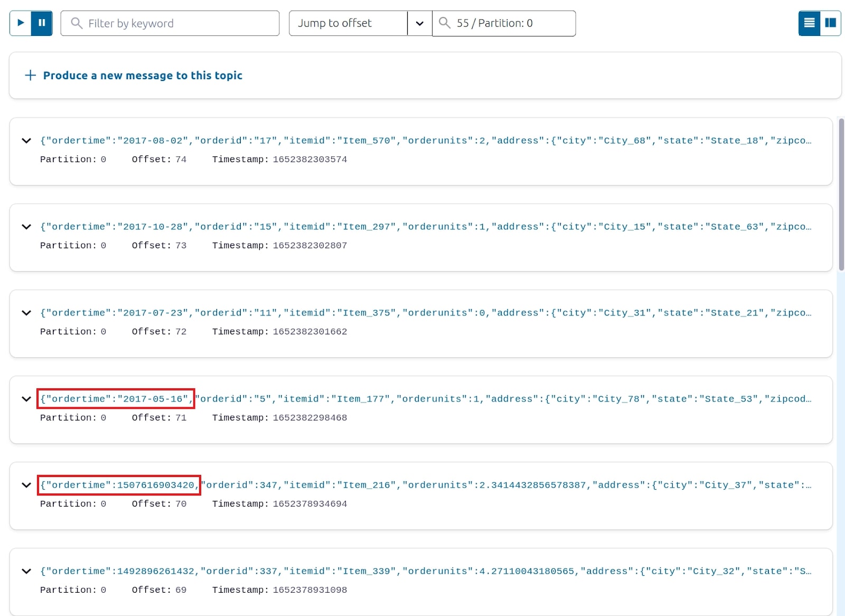Screen dimensions: 845x616
Task: Open the Jump to offset dropdown
Action: click(x=361, y=23)
